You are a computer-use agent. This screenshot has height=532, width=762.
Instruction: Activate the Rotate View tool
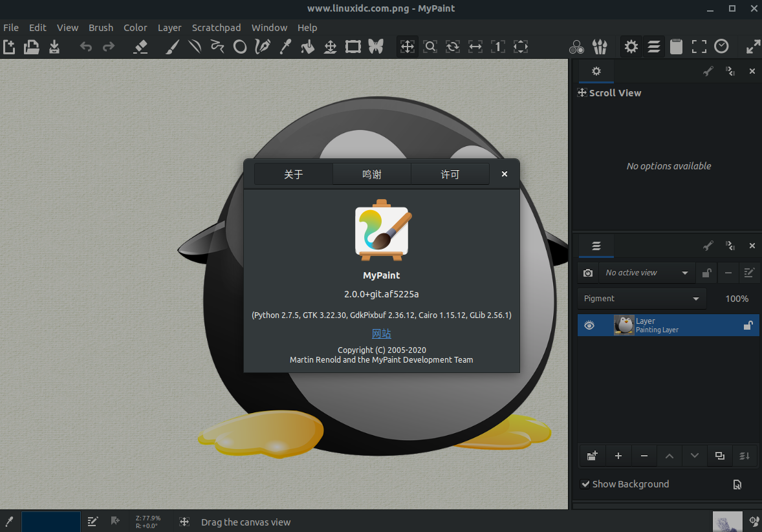(453, 47)
